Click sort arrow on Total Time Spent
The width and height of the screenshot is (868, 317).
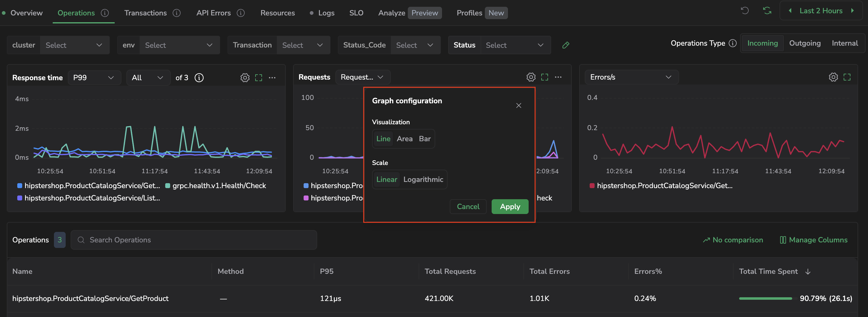click(808, 272)
